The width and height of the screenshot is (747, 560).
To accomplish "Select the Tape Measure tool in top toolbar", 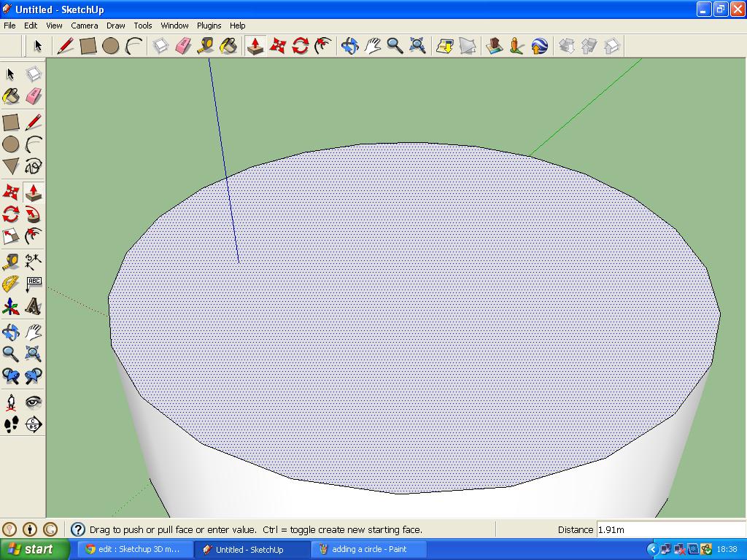I will tap(206, 46).
